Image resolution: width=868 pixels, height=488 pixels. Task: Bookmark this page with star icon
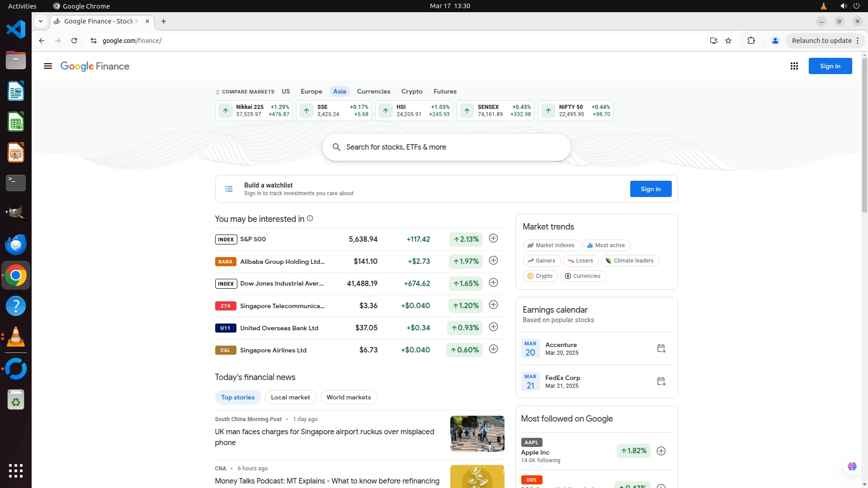click(x=728, y=41)
